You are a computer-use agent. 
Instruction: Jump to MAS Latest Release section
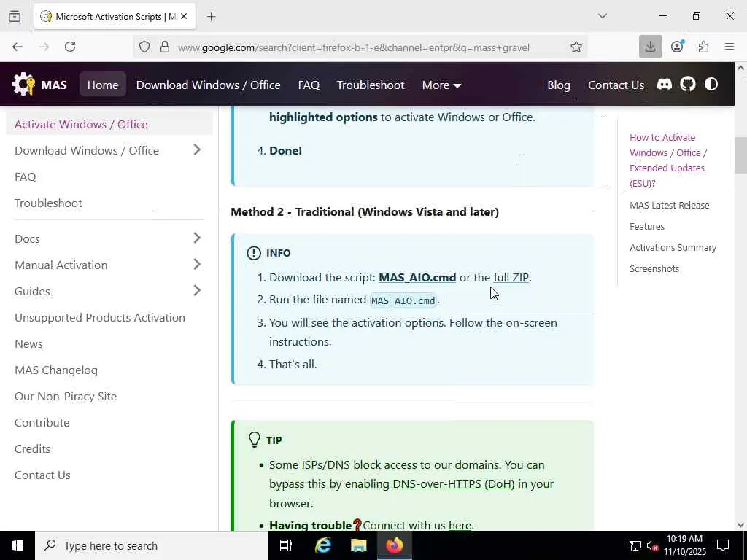(x=670, y=205)
